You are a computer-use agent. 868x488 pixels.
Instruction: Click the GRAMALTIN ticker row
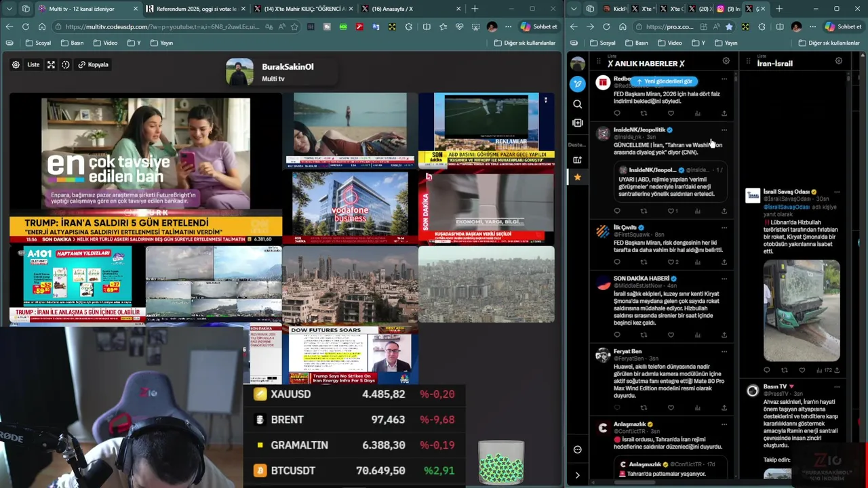coord(354,445)
